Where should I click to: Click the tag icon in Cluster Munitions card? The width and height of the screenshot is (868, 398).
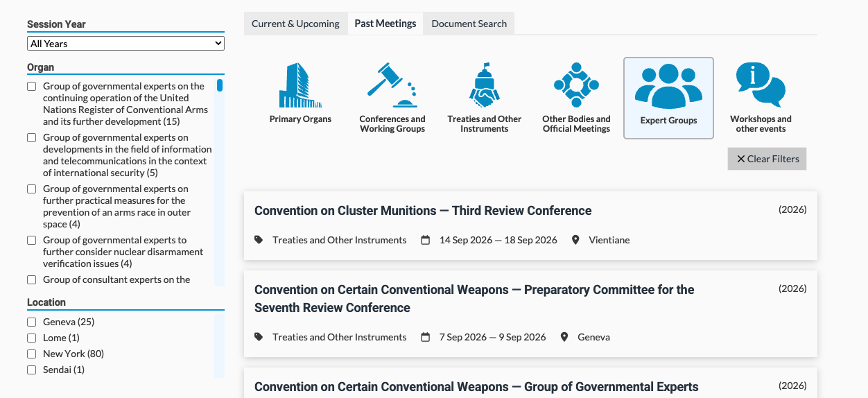(259, 240)
